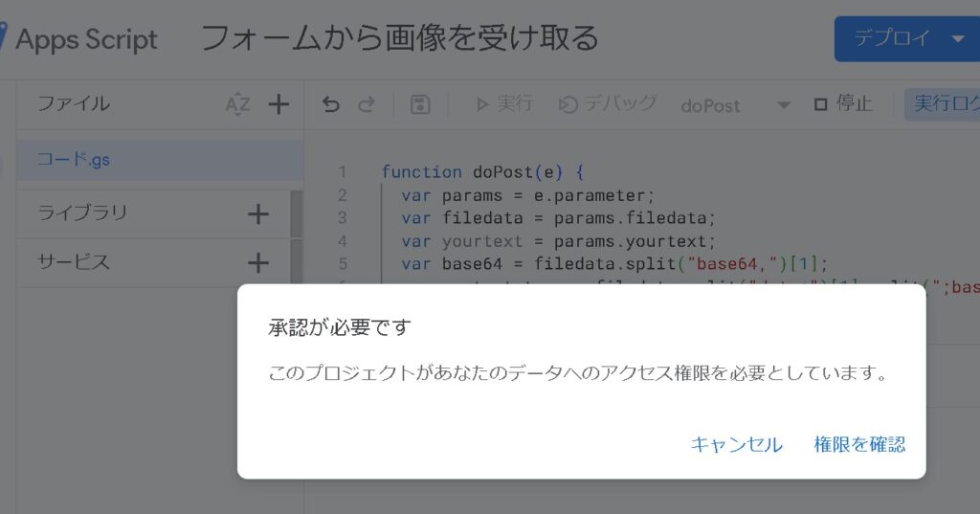Stop execution with 停止 button
This screenshot has width=980, height=514.
(x=842, y=104)
